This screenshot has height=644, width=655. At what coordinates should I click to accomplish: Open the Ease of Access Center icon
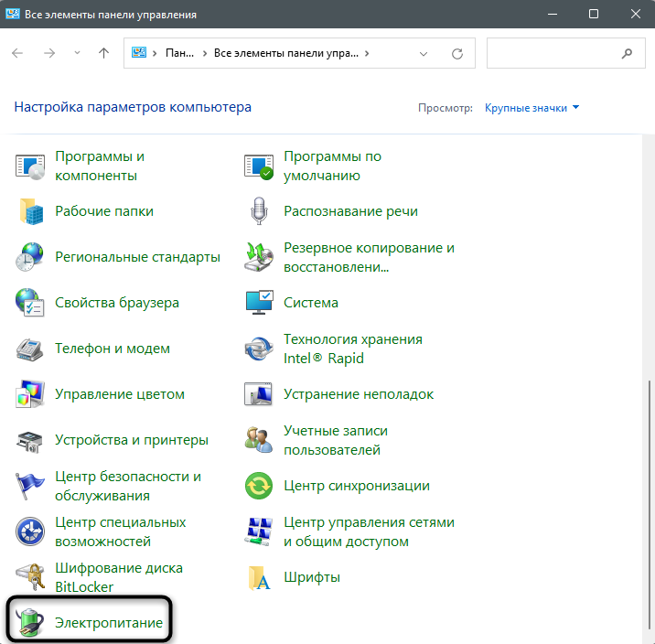30,531
